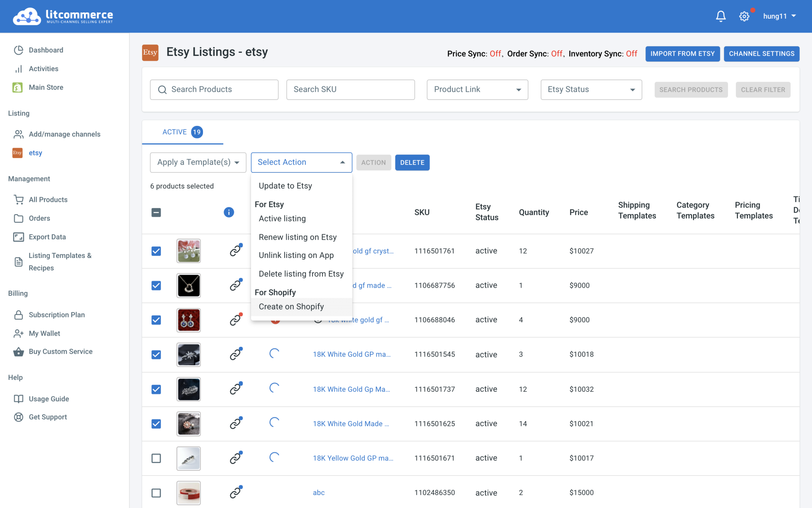
Task: Choose Create on Shopify
Action: click(x=301, y=307)
